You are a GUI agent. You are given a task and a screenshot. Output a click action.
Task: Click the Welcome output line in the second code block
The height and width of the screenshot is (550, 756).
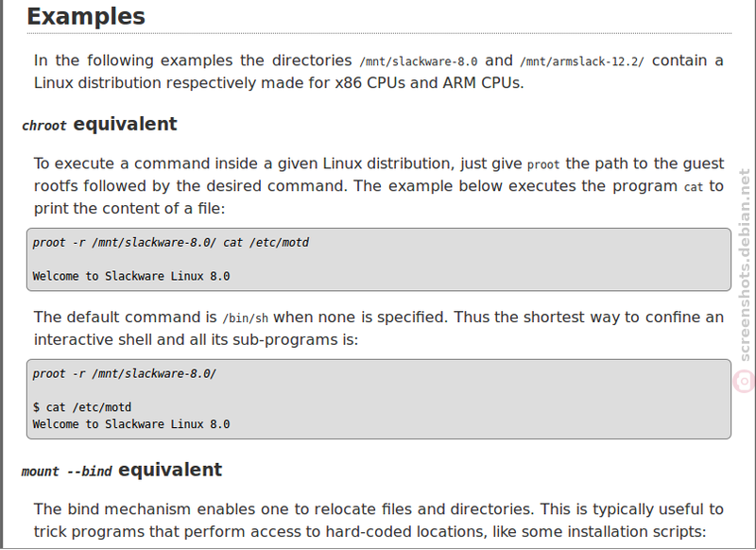(x=131, y=424)
